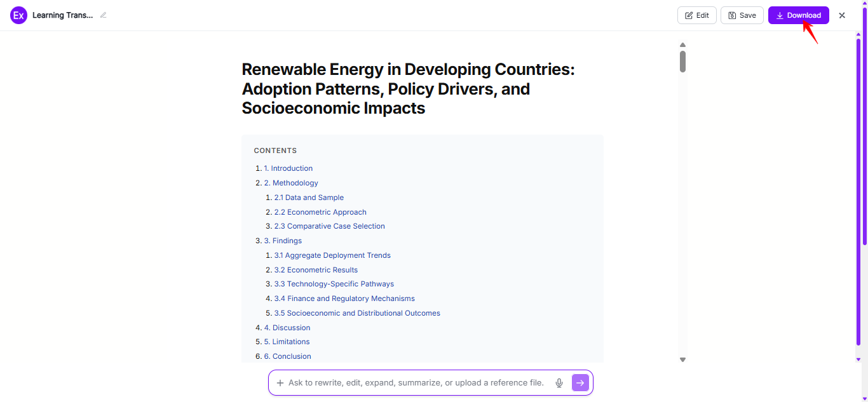The width and height of the screenshot is (868, 402).
Task: Click the microphone voice input icon
Action: [559, 383]
